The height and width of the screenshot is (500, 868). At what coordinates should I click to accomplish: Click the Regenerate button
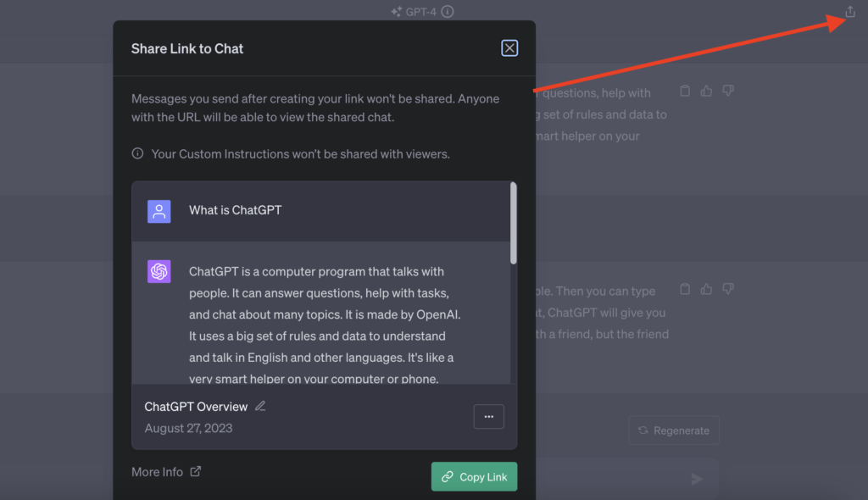[x=674, y=431]
